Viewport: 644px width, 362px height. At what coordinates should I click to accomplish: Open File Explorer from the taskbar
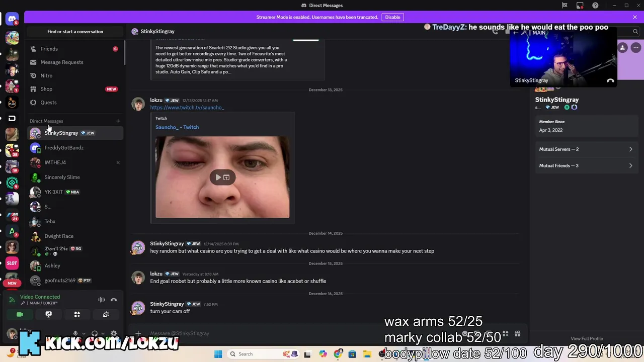tap(367, 354)
